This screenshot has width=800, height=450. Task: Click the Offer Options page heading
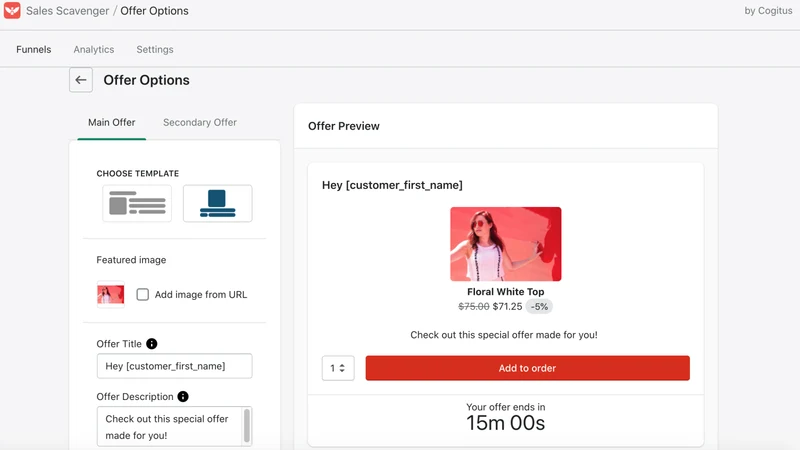click(146, 80)
